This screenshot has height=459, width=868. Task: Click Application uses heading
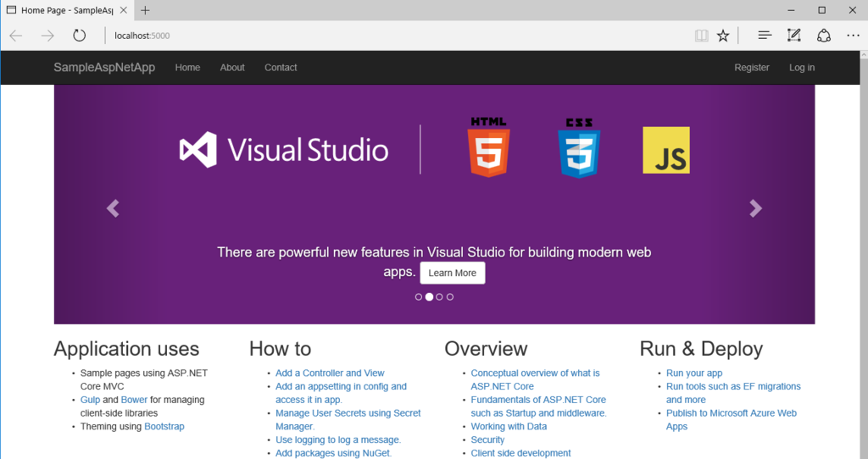coord(126,349)
